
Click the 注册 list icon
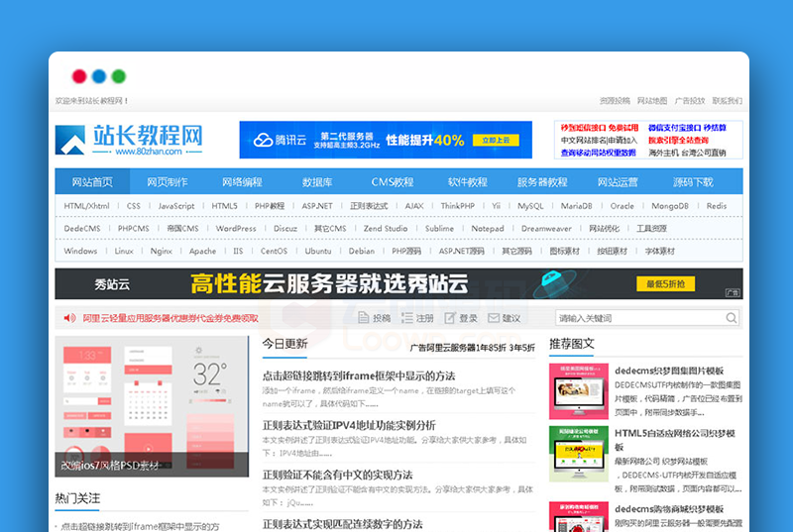point(406,318)
